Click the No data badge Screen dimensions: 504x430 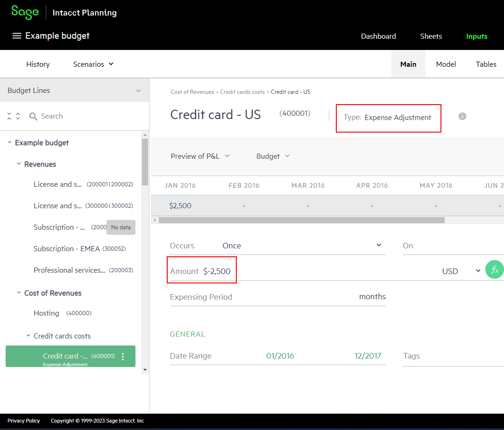point(121,227)
